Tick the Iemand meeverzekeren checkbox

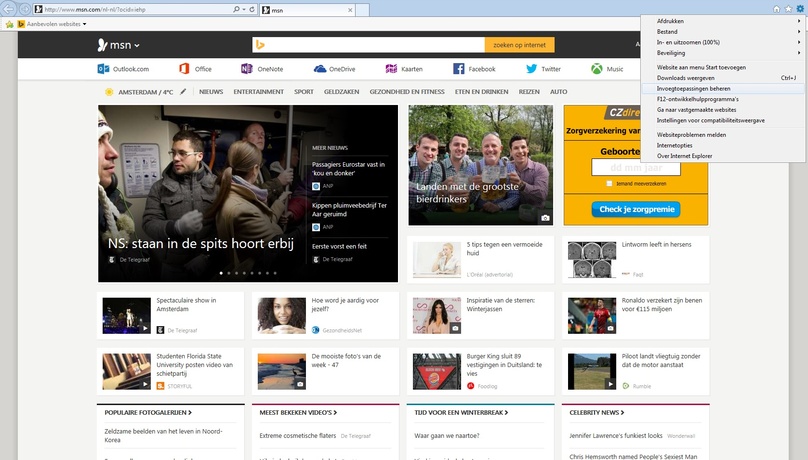[x=609, y=183]
